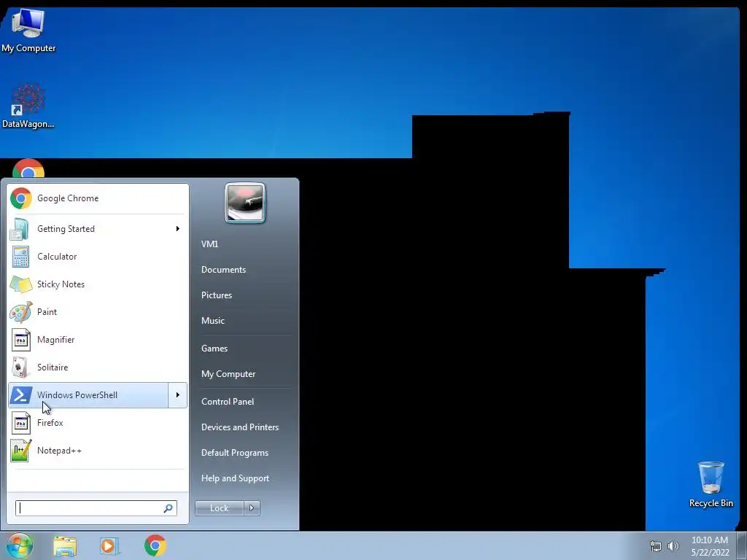Open Games in the Start menu

(x=214, y=349)
